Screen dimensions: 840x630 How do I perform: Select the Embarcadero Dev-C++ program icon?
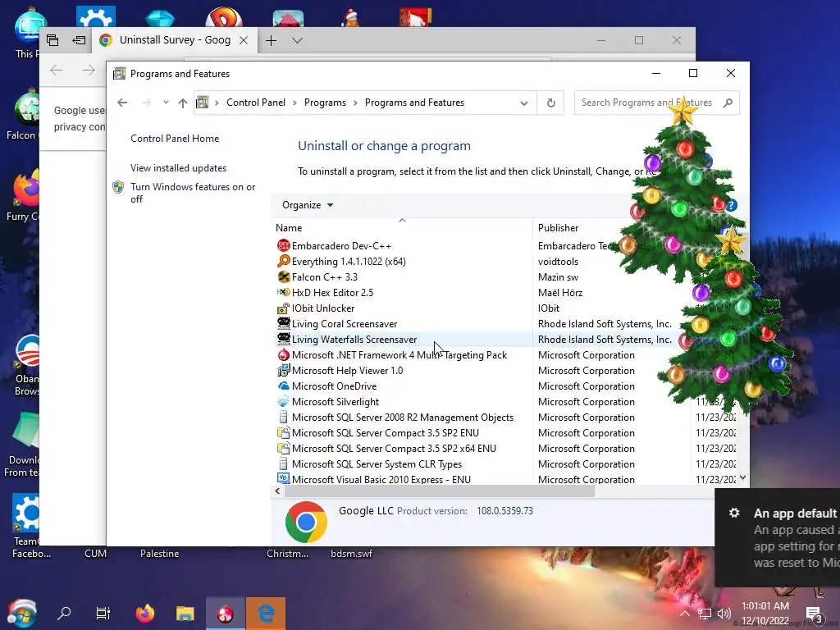(283, 246)
